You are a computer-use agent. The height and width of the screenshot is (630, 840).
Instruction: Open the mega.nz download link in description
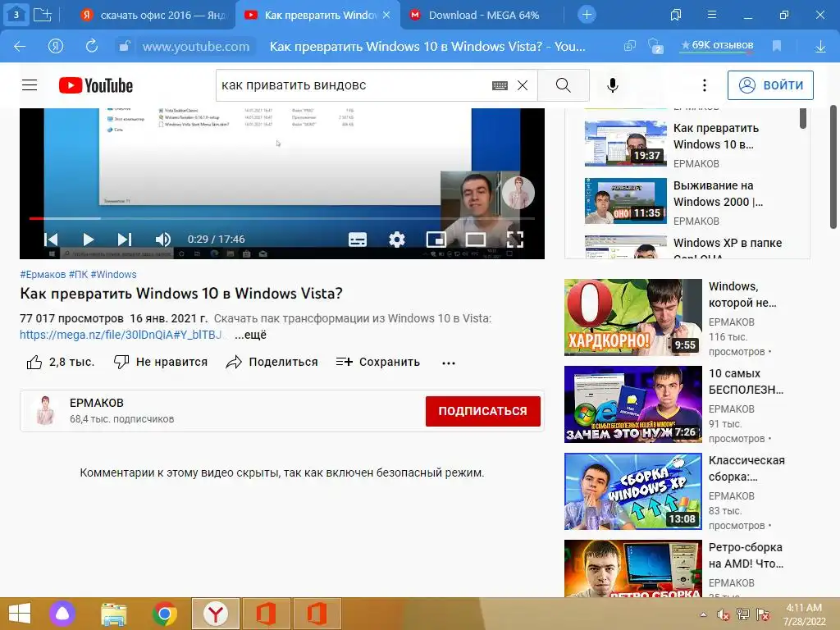point(121,335)
